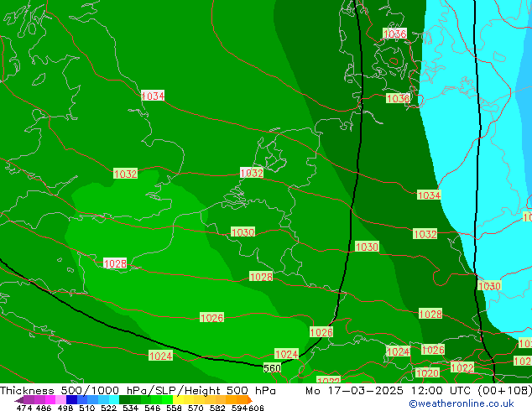532x411 pixels.
Task: Click the 1034 label over eastern England
Action: click(x=153, y=96)
